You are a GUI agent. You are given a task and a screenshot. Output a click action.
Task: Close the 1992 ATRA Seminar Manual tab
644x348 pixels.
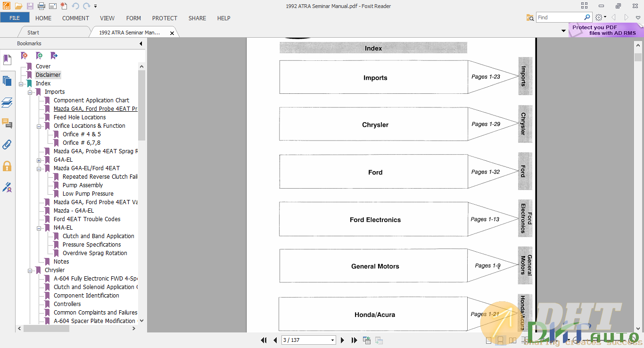point(172,33)
